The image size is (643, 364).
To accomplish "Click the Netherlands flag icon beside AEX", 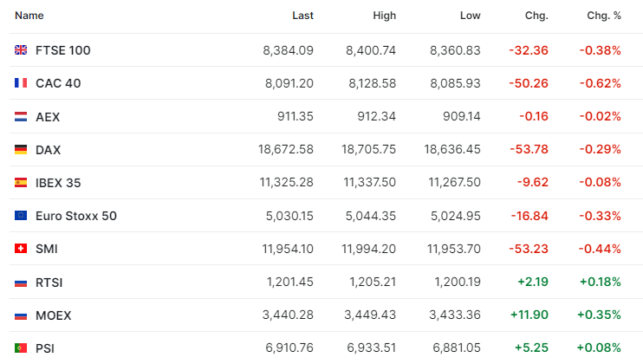I will click(x=21, y=117).
